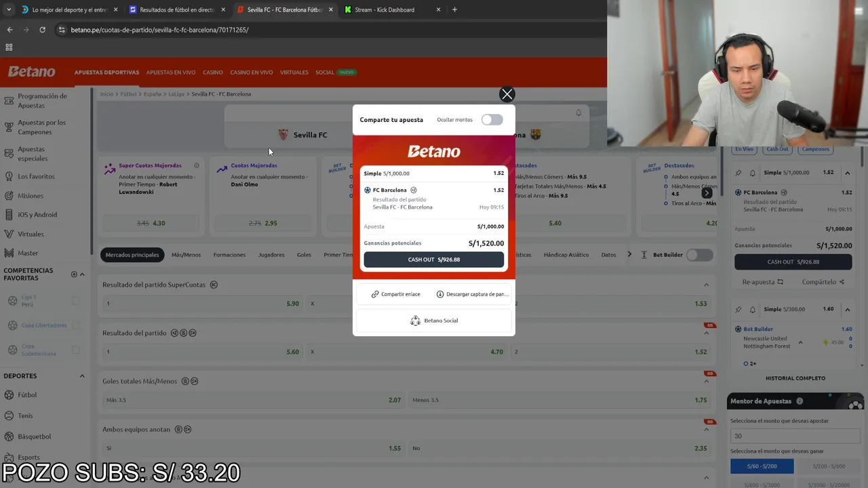
Task: Open Virtuales menu item
Action: pyautogui.click(x=294, y=73)
